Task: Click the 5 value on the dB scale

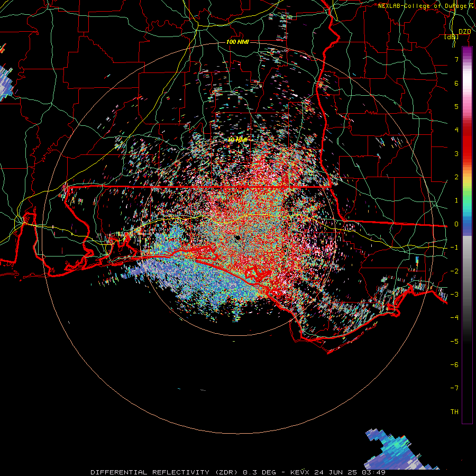Action: (456, 106)
